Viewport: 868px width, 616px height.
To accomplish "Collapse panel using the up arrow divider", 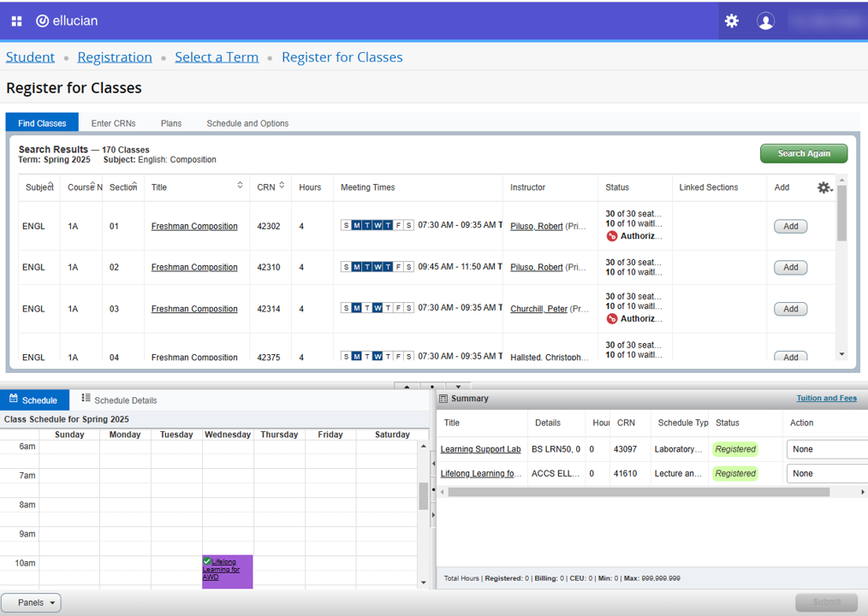I will coord(407,387).
